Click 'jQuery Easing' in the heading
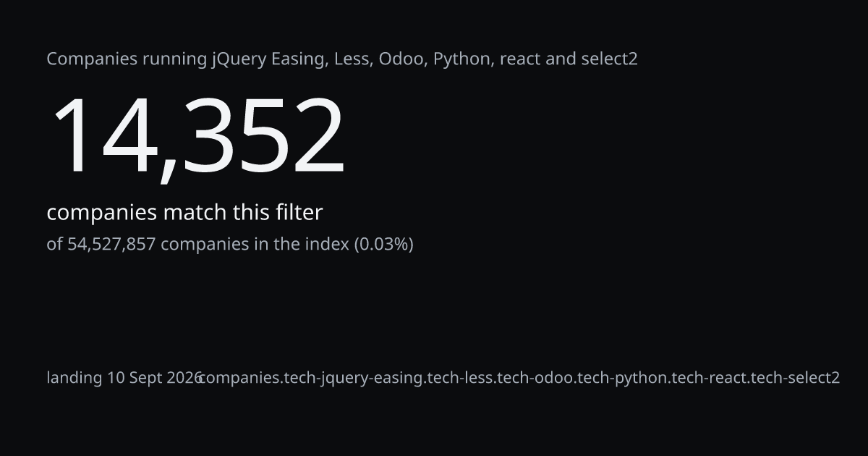868x456 pixels. pyautogui.click(x=268, y=59)
